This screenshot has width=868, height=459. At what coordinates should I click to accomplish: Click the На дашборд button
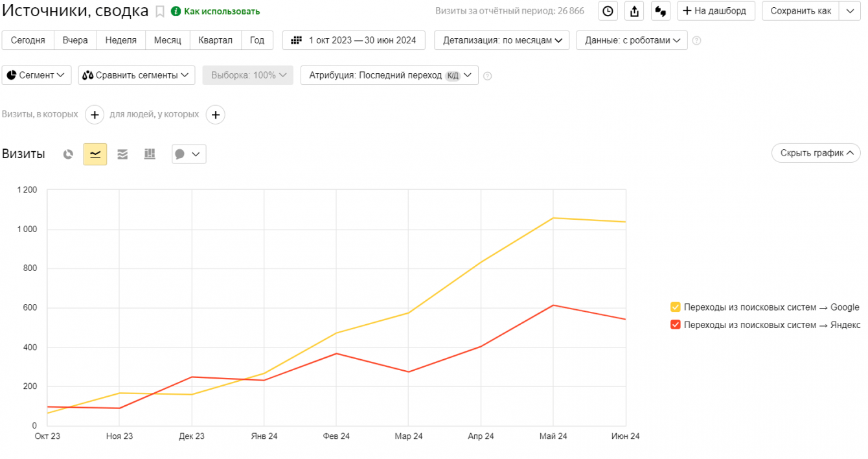click(716, 11)
